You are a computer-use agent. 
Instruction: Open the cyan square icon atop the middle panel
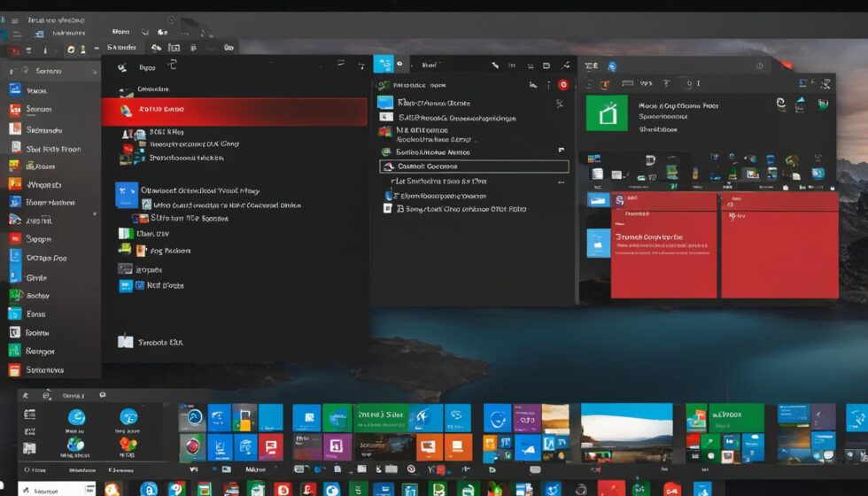(x=383, y=64)
